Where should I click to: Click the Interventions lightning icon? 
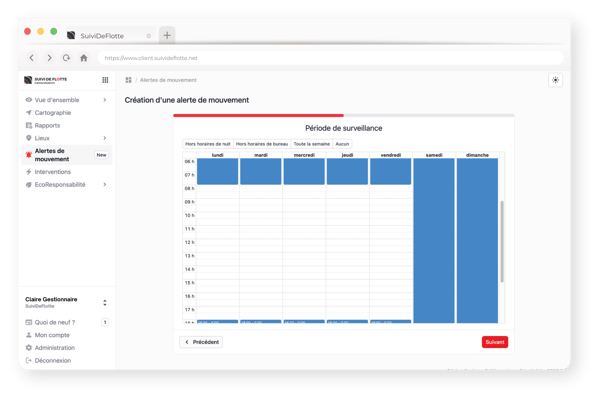pyautogui.click(x=29, y=172)
